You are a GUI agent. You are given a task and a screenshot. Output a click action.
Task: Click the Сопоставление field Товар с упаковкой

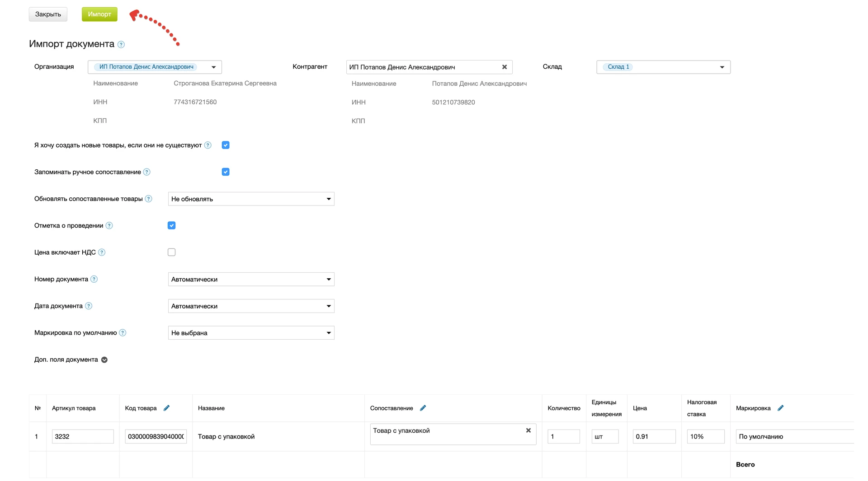[453, 434]
